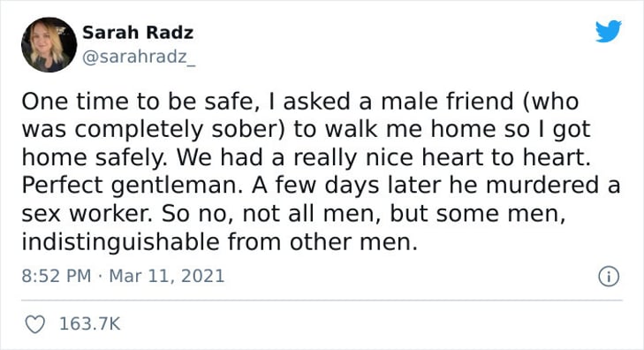
Task: Click the words "not all men,"
Action: click(x=312, y=214)
